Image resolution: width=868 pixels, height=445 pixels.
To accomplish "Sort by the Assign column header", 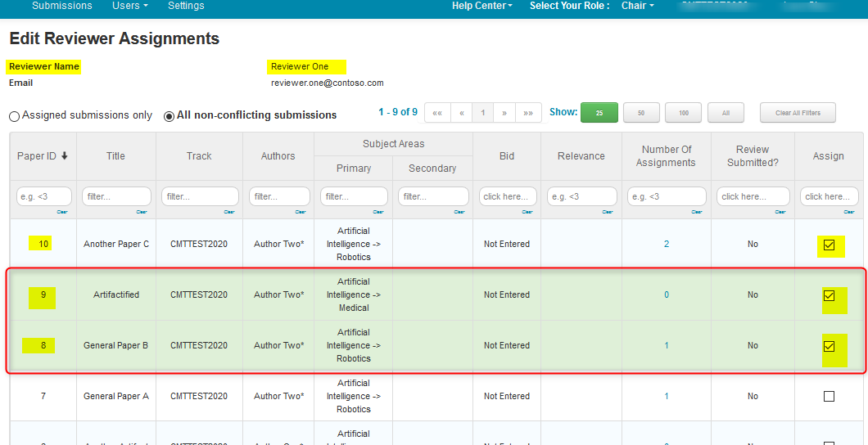I will [829, 156].
